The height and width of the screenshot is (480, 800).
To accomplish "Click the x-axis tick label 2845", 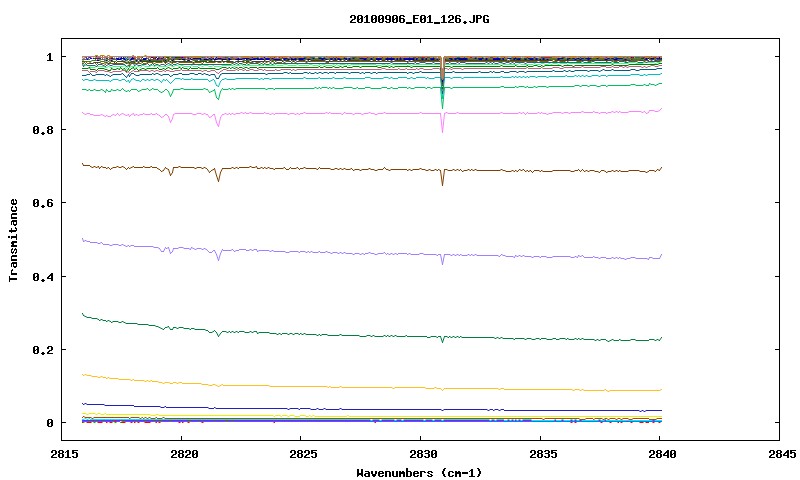I will pos(782,454).
